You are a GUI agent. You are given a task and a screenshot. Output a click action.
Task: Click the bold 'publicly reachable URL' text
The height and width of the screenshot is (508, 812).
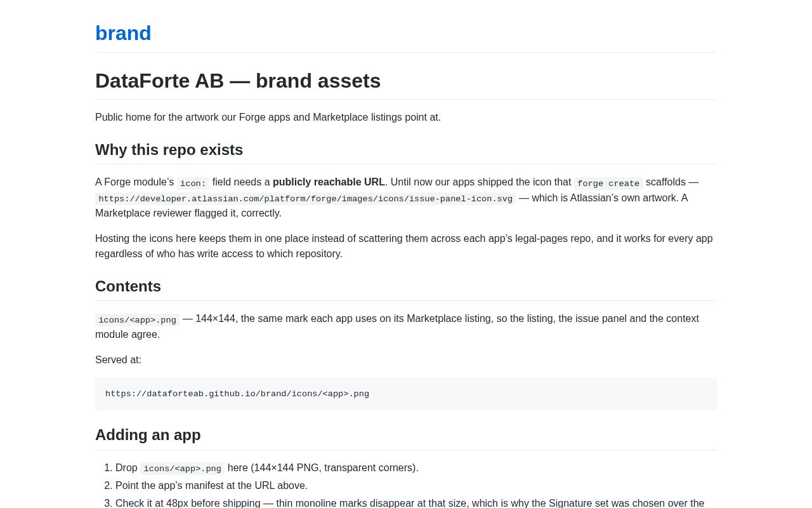coord(329,182)
